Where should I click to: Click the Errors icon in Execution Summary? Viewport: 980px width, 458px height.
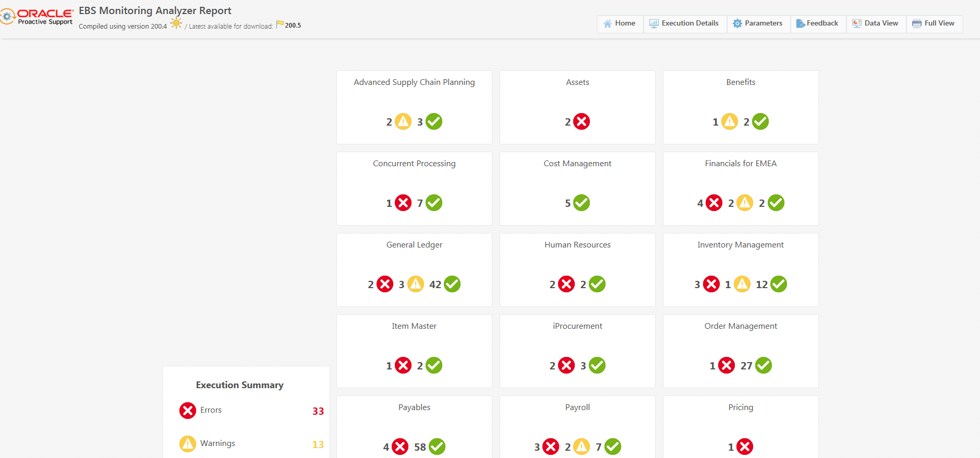pyautogui.click(x=188, y=411)
